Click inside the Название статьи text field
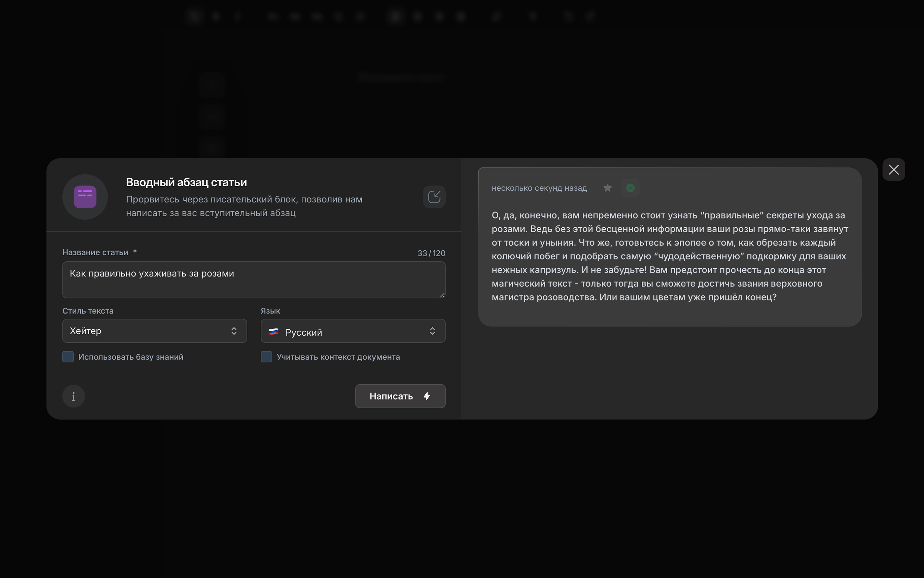The image size is (924, 578). (254, 280)
